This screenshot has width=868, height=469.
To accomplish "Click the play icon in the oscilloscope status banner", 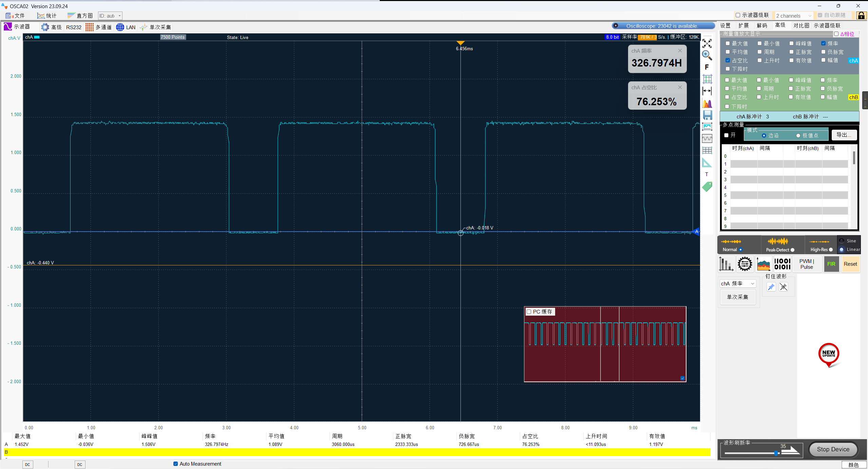I will [616, 26].
